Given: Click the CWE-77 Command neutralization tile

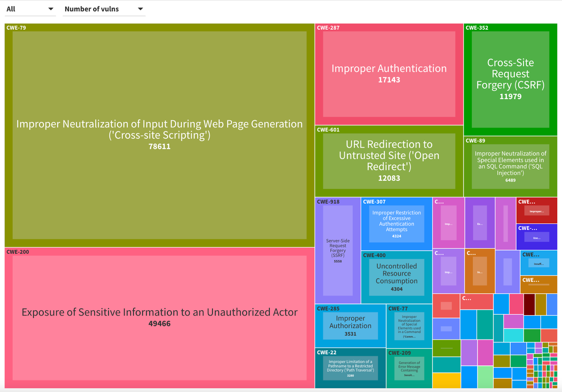Looking at the screenshot, I should click(409, 326).
